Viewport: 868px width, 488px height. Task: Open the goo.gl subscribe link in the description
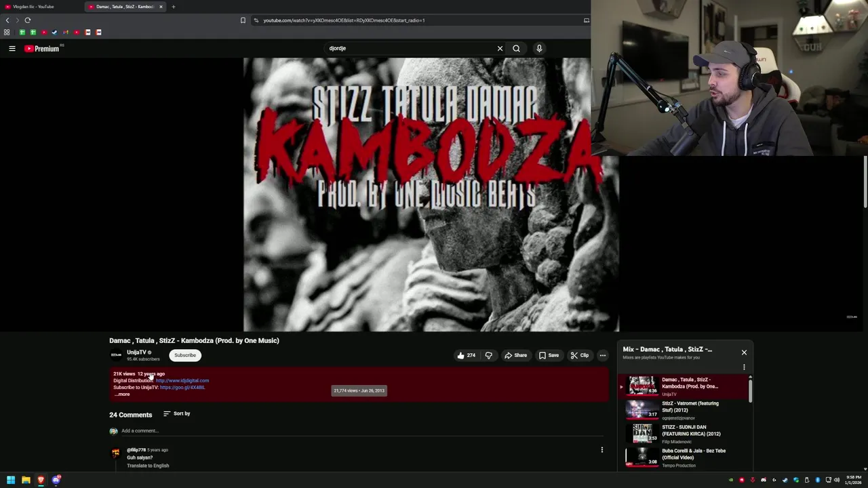(x=182, y=388)
